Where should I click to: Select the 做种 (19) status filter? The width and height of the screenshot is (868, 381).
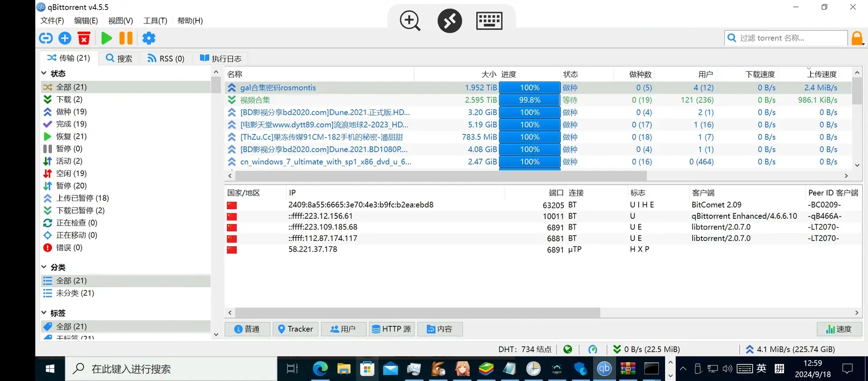(x=126, y=112)
